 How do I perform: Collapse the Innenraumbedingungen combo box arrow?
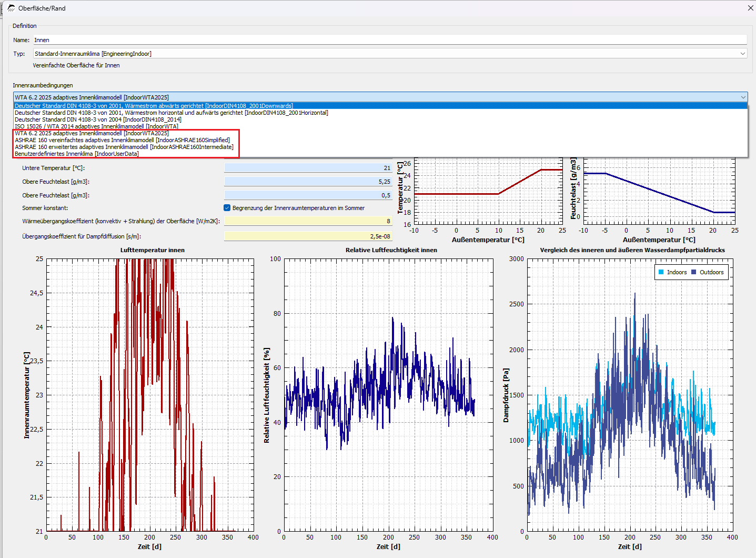(743, 97)
